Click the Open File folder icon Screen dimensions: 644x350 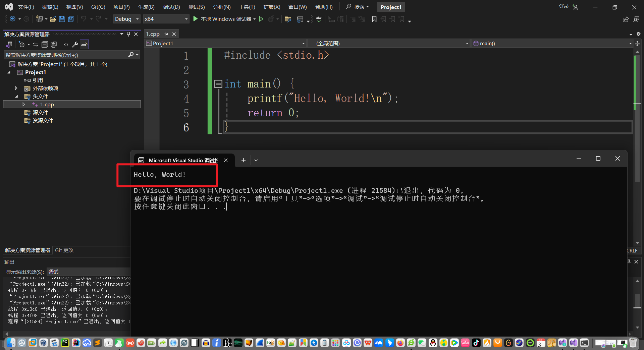pyautogui.click(x=53, y=19)
